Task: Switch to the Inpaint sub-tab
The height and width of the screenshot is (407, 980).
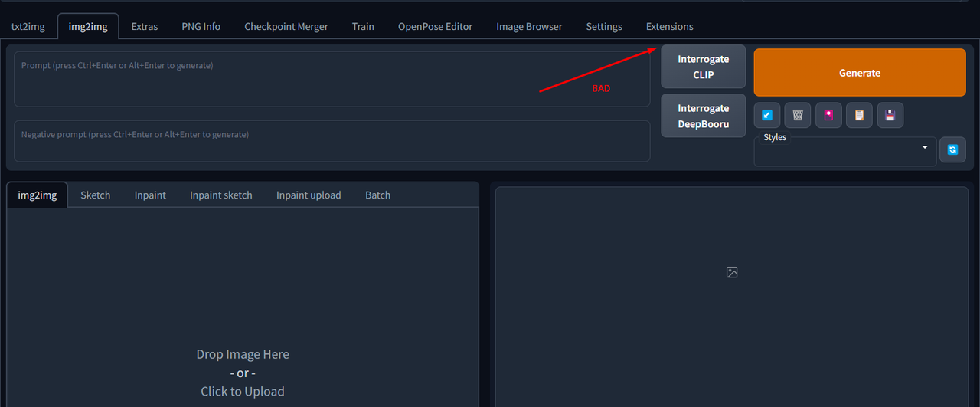Action: (x=150, y=195)
